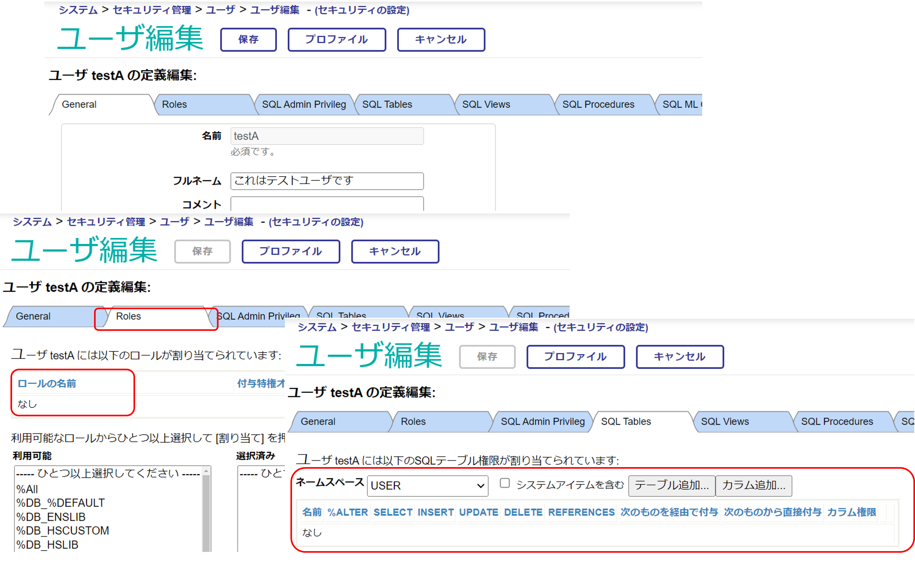Sort by ロールの名前 column header
The height and width of the screenshot is (588, 915).
point(47,383)
